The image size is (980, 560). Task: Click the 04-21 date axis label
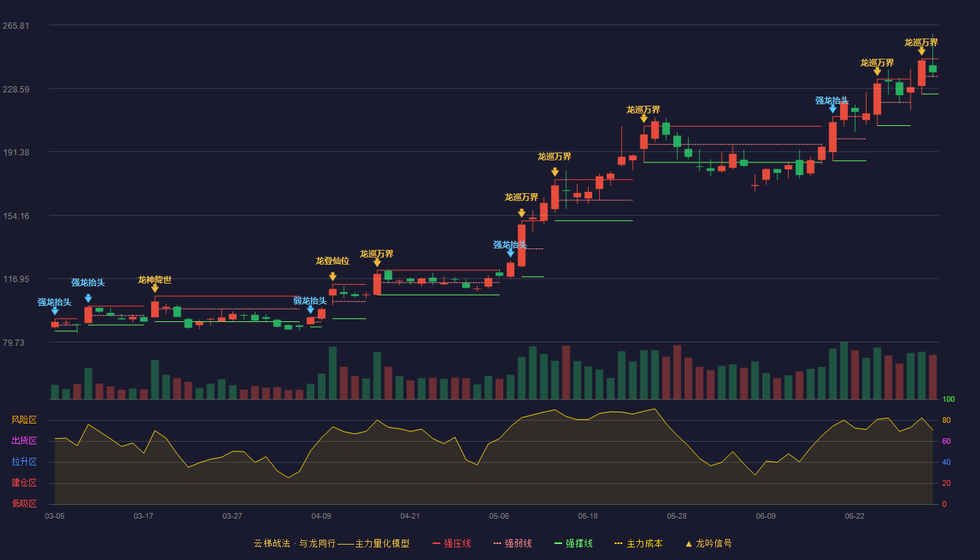(x=410, y=516)
